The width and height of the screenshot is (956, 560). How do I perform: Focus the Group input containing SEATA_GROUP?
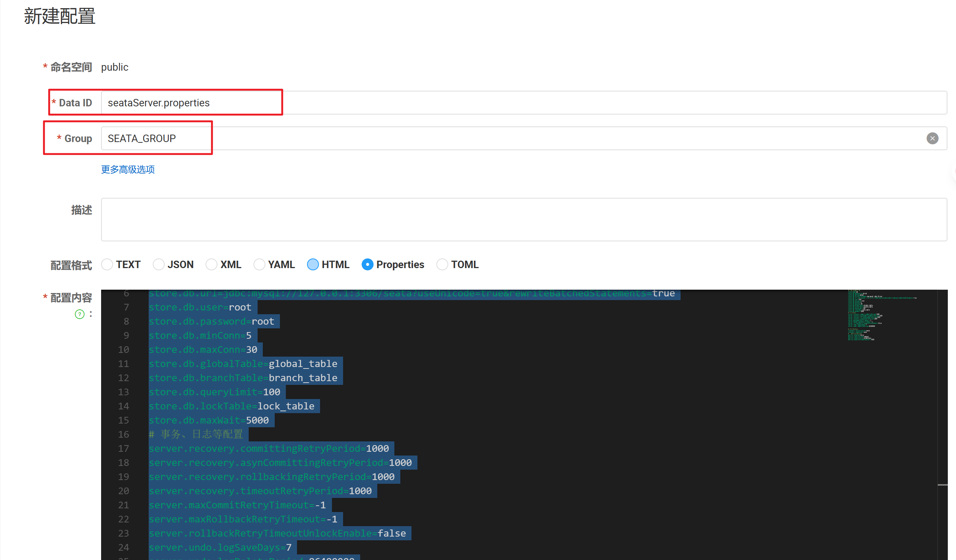(x=493, y=138)
